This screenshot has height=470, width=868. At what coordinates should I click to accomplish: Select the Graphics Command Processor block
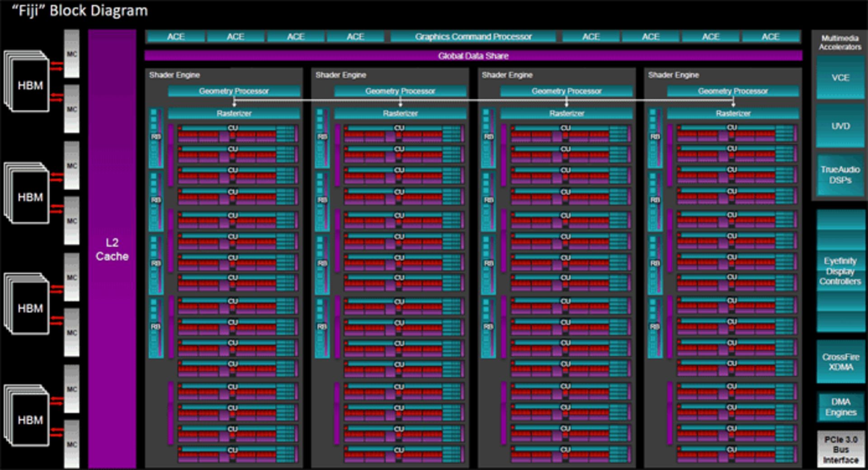tap(473, 36)
